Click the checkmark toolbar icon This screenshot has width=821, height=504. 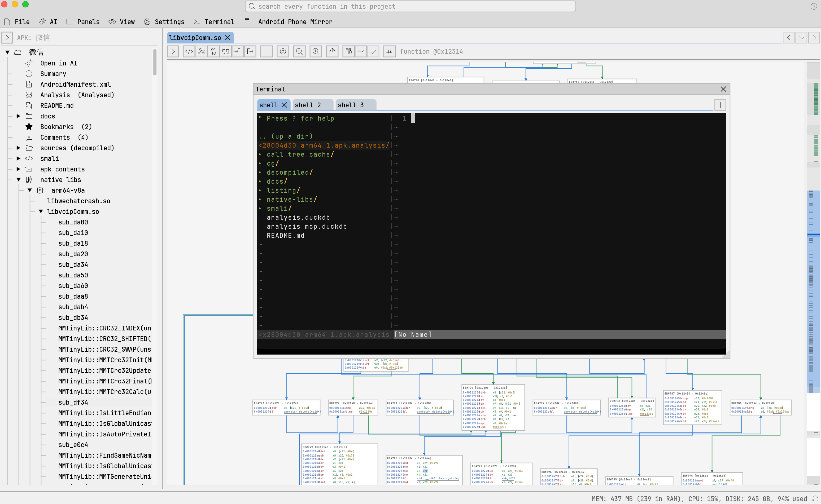pyautogui.click(x=373, y=51)
